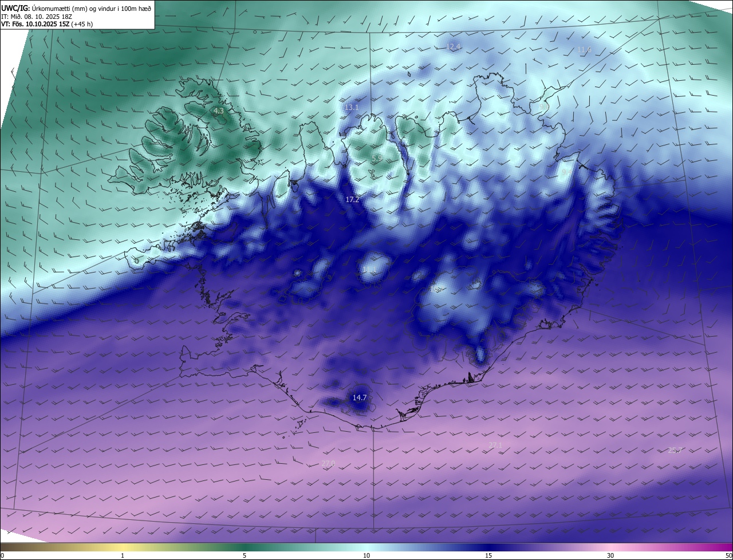Select the 'IT: Mið. 08. 10. 2025 18Z' line

click(36, 16)
